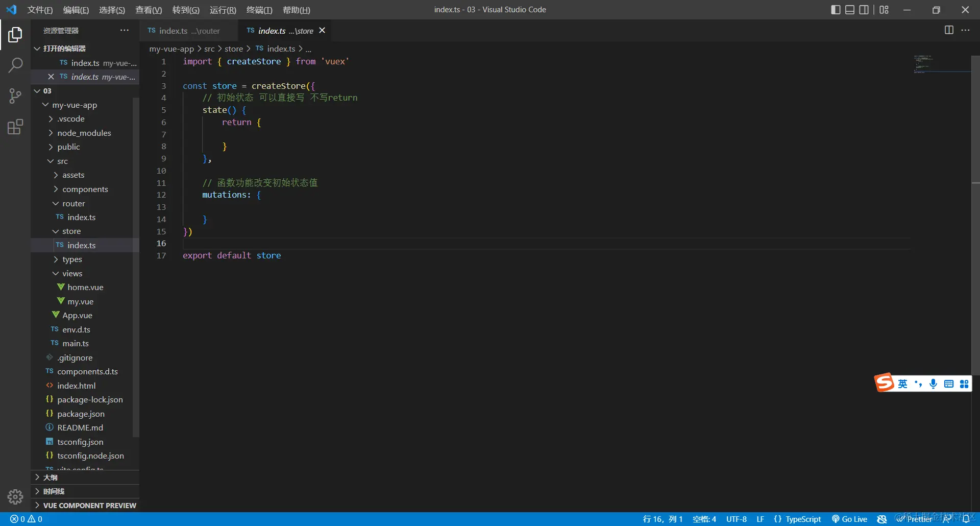Open the 查看(V) menu
The width and height of the screenshot is (980, 526).
pyautogui.click(x=149, y=10)
